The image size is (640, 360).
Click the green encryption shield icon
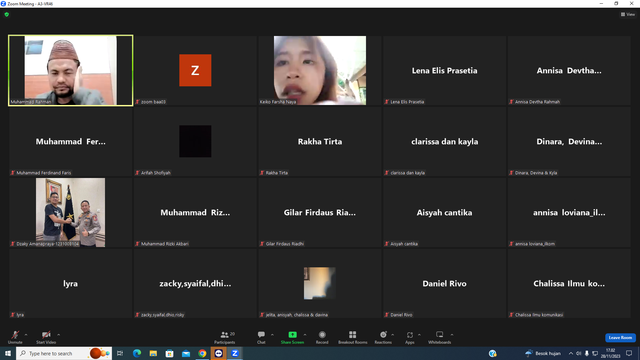coord(7,14)
